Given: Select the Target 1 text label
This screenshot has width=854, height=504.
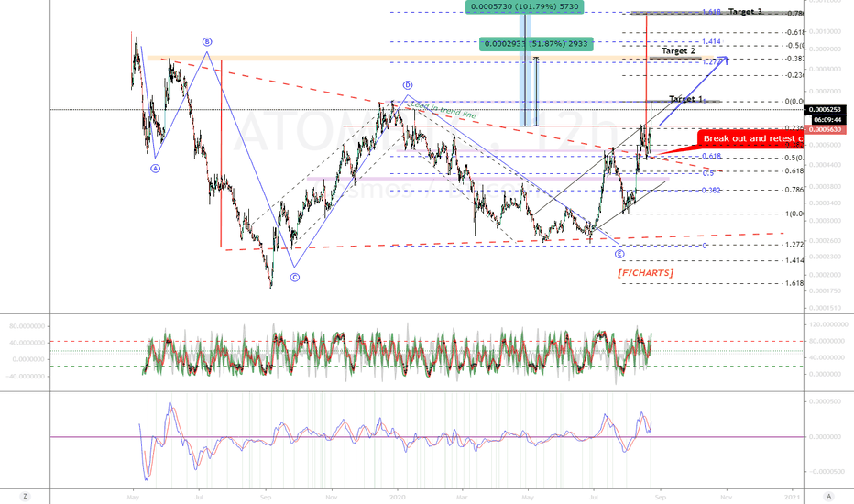Looking at the screenshot, I should coord(685,99).
